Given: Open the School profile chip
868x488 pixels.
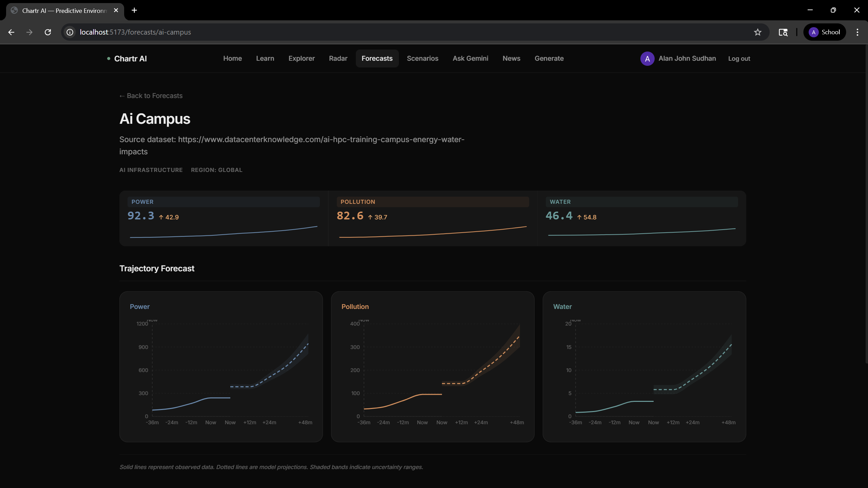Looking at the screenshot, I should tap(824, 32).
